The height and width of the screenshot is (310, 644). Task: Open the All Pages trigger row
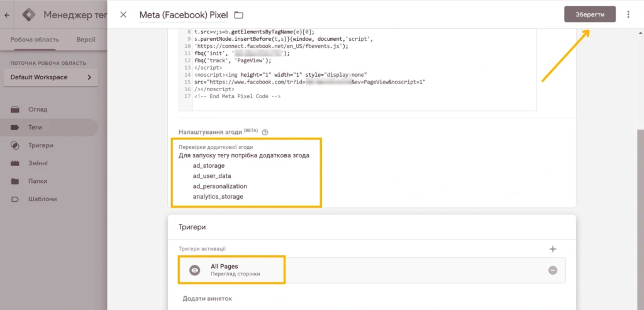(x=372, y=270)
